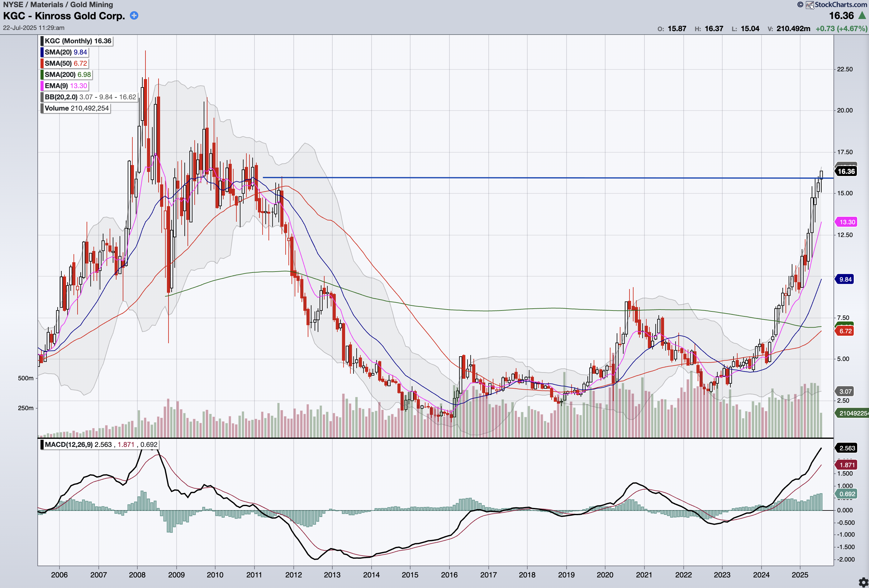Screen dimensions: 869x588
Task: Click the NYSE / Materials / Gold Mining breadcrumb
Action: [x=58, y=4]
